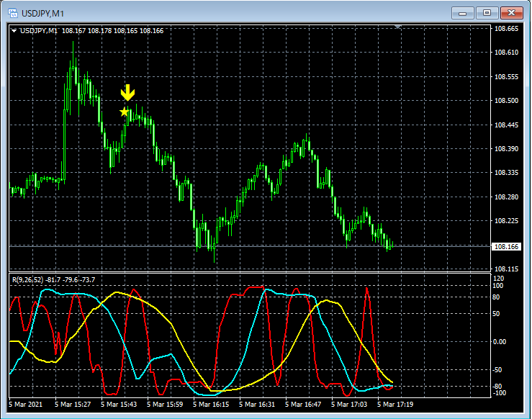Click the time label 5 Mar 15:27
Screen dimensions: 532x419
point(73,405)
